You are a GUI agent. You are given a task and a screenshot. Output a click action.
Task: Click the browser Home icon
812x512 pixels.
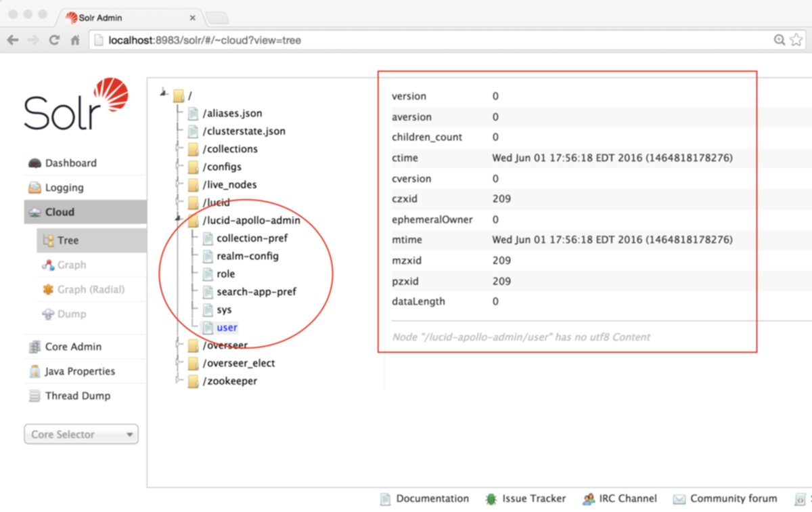pos(75,40)
